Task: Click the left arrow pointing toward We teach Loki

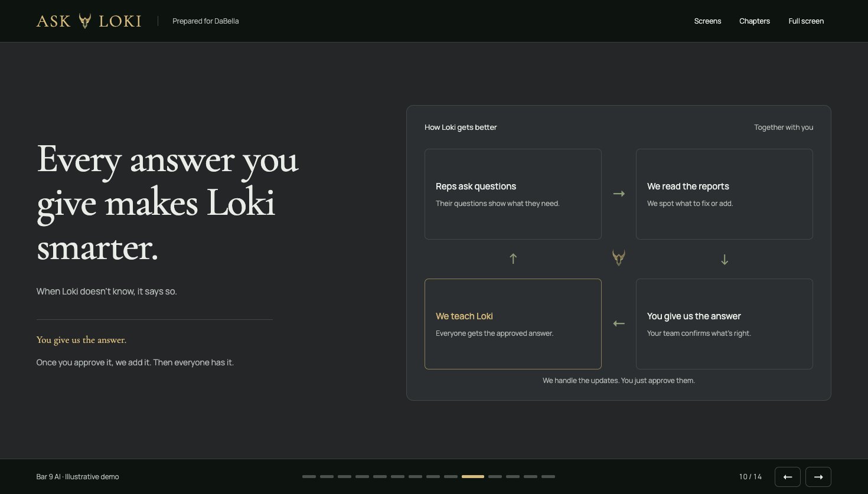Action: [619, 323]
